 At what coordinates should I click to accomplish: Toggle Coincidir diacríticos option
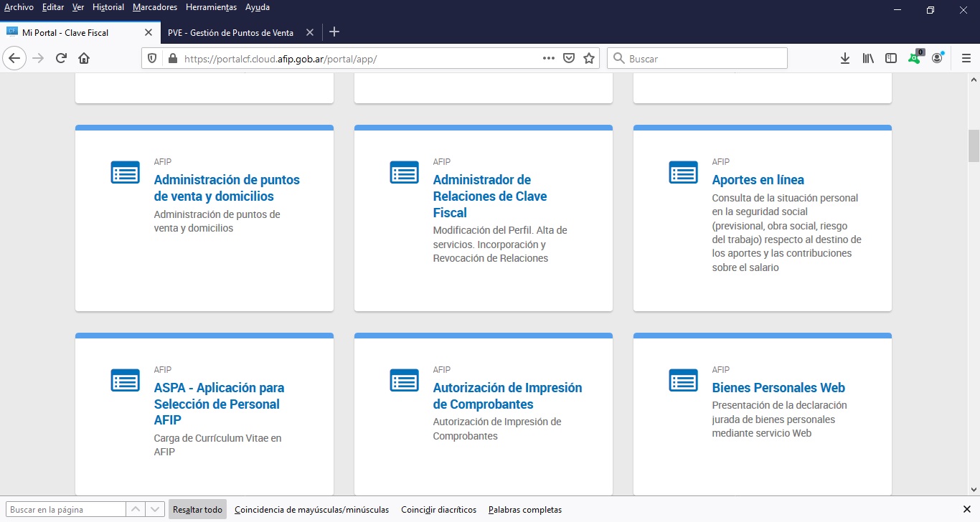tap(438, 510)
